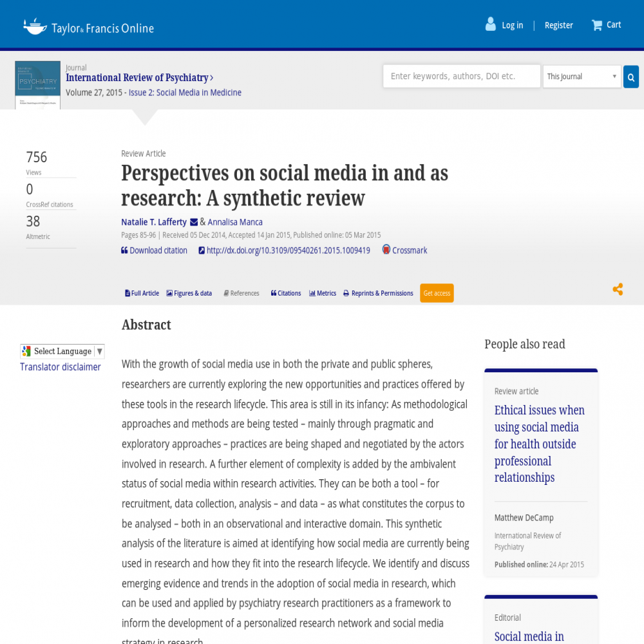Open the Register link
The height and width of the screenshot is (644, 644).
558,25
